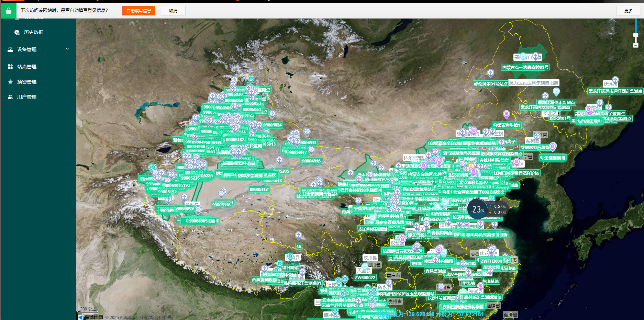Click the 设备管理 device icon
Screen dimensions: 644x320
tap(10, 49)
